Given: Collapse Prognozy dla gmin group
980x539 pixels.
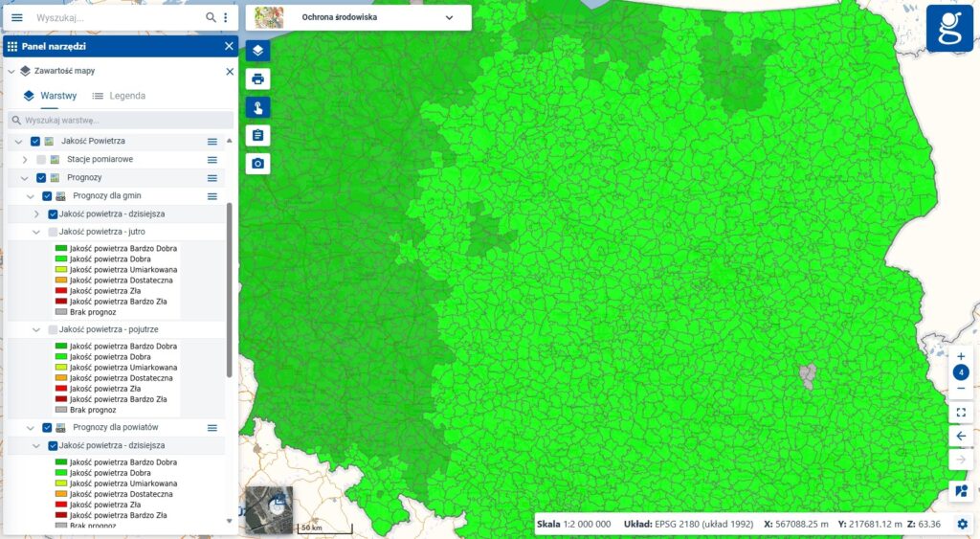Looking at the screenshot, I should pyautogui.click(x=31, y=196).
